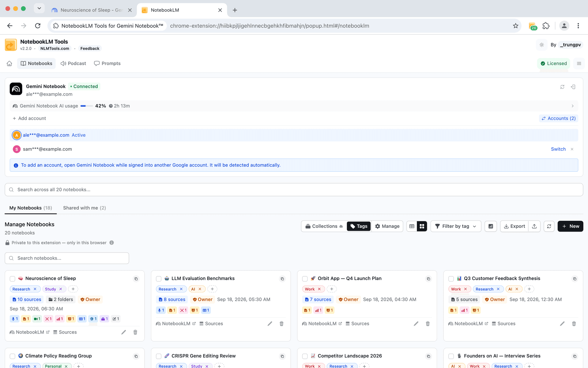Click the refresh notebooks icon beside New
This screenshot has width=588, height=368.
[549, 226]
